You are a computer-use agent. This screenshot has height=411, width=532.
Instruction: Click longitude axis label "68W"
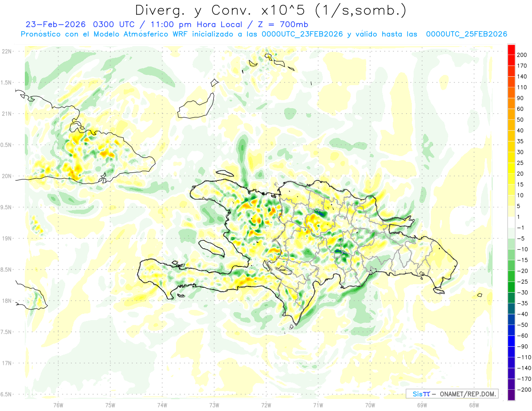(x=474, y=405)
